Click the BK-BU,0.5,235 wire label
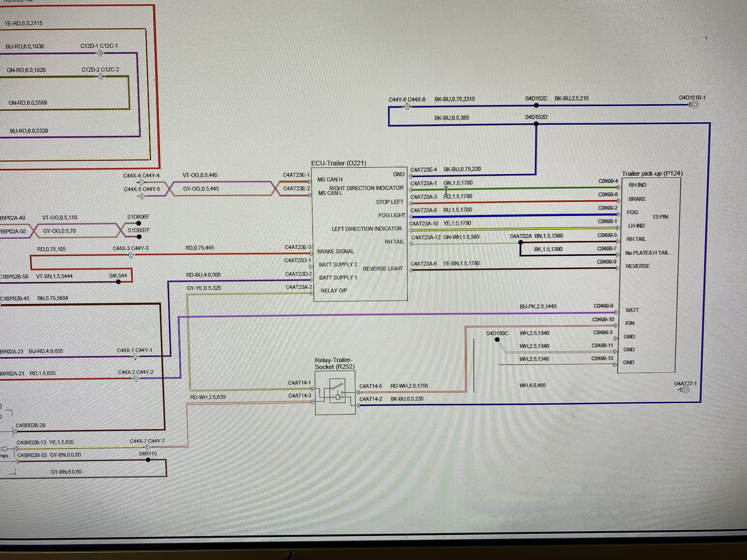This screenshot has height=560, width=747. [407, 399]
